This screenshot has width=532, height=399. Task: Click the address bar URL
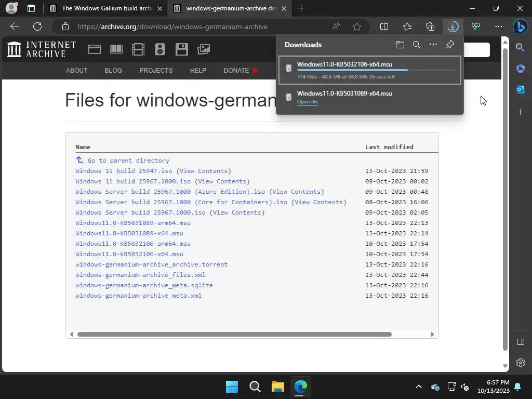pyautogui.click(x=172, y=26)
